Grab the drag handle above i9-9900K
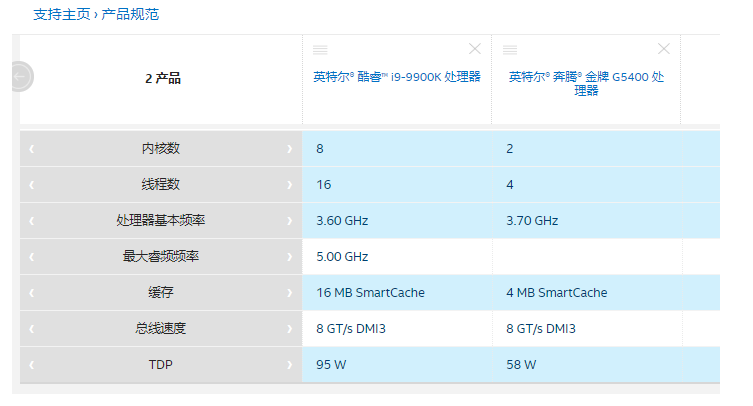 320,49
